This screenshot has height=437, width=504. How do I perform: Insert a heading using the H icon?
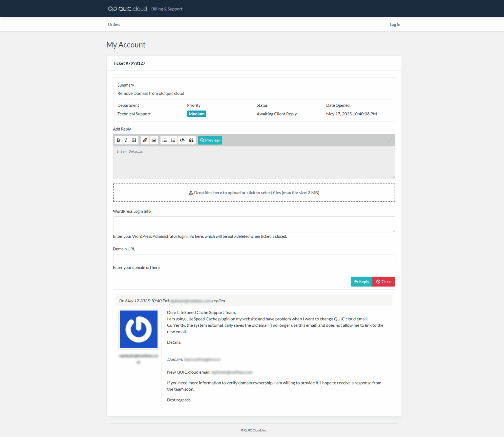pos(134,140)
